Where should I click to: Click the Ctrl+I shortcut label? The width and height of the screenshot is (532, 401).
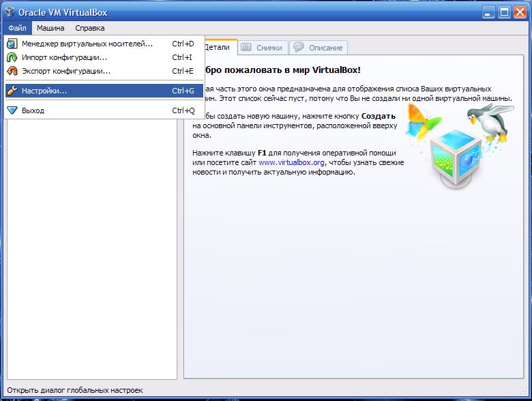182,57
